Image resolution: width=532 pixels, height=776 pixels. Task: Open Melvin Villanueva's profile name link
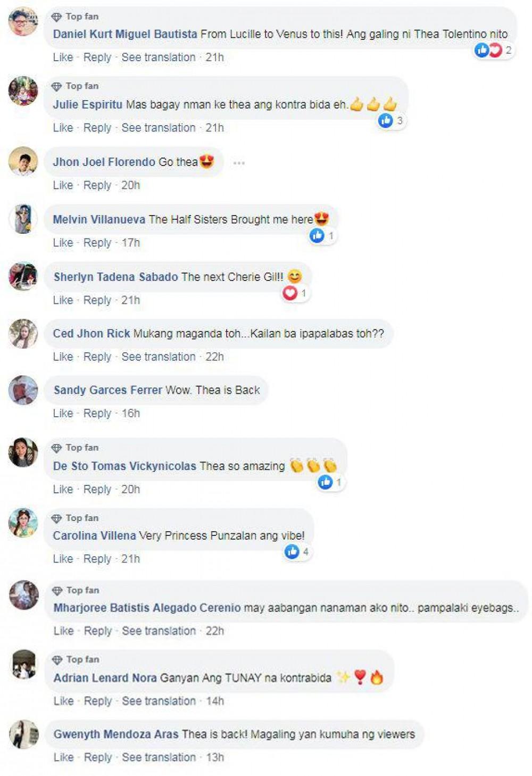point(99,219)
